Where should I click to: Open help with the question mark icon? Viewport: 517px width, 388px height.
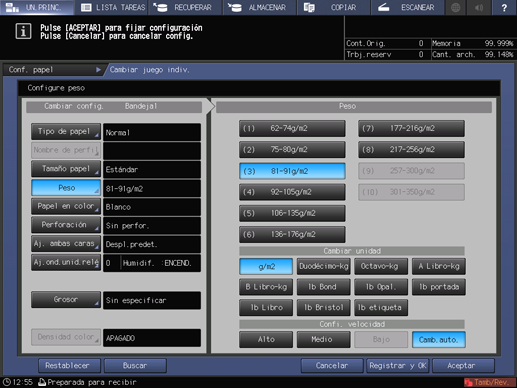[x=504, y=7]
